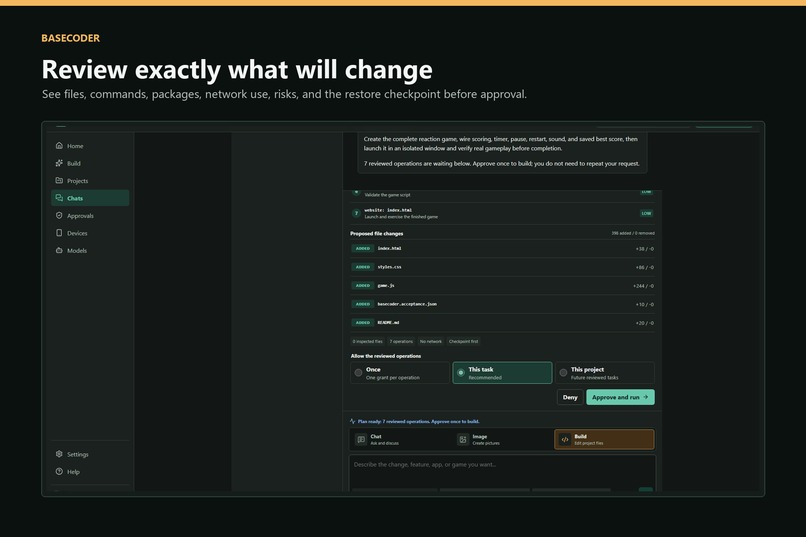Open the styles.css proposed file row
Viewport: 806px width, 537px height.
point(502,267)
